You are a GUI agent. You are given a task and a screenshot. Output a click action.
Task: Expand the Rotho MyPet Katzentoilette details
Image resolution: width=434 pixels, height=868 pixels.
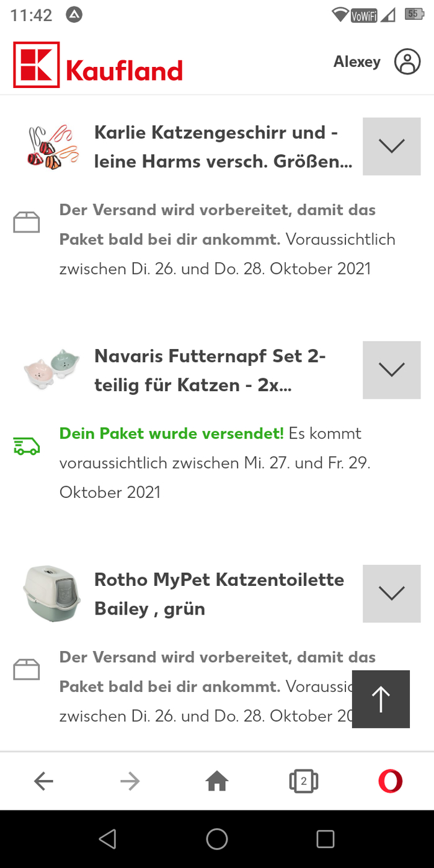point(392,593)
